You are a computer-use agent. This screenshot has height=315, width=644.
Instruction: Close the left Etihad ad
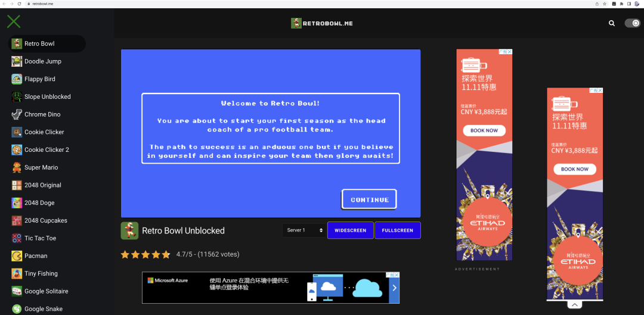pos(510,52)
